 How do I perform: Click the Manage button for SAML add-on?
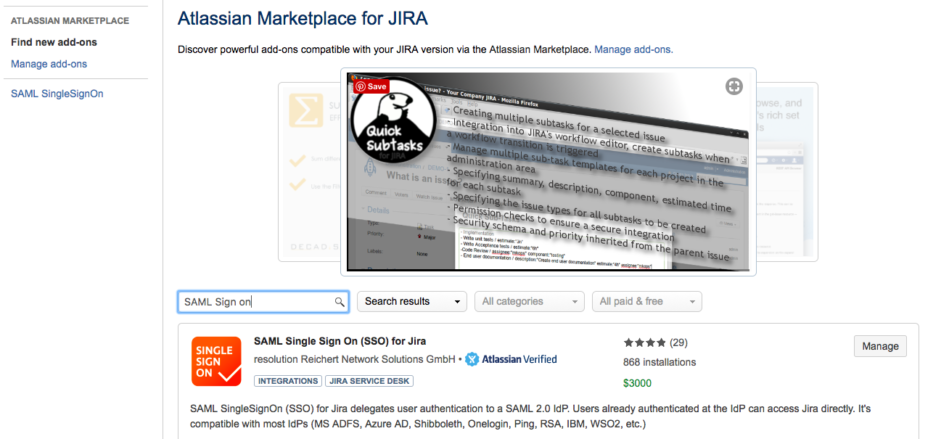tap(880, 346)
